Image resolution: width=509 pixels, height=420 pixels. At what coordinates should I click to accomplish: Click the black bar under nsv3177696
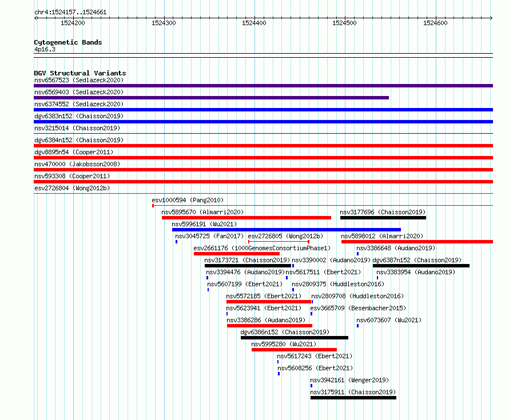click(383, 218)
